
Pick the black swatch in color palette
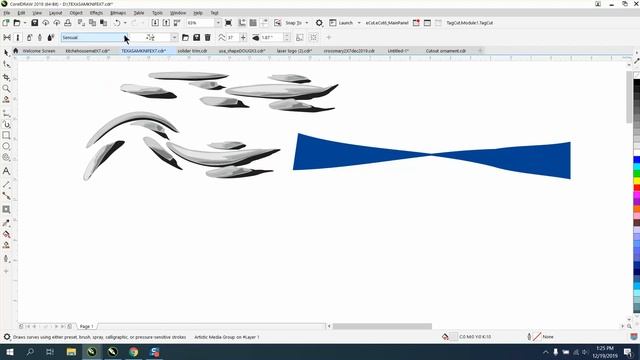tap(636, 83)
